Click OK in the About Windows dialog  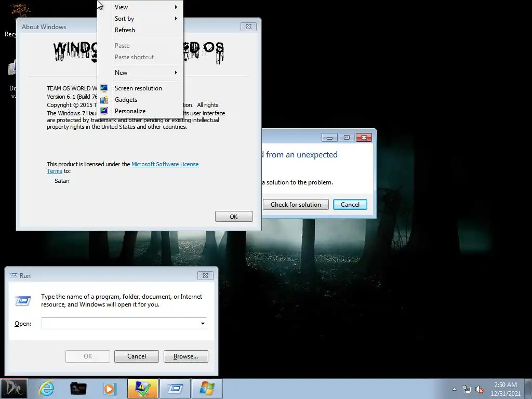tap(234, 217)
